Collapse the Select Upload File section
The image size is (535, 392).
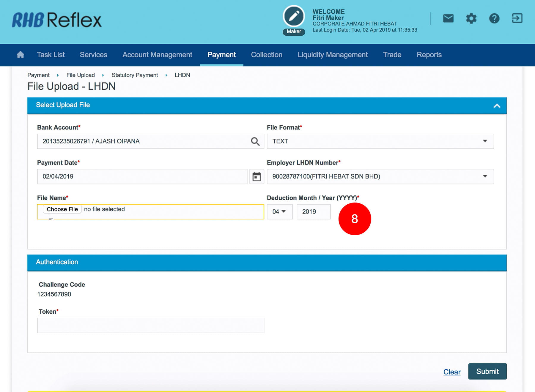coord(497,106)
